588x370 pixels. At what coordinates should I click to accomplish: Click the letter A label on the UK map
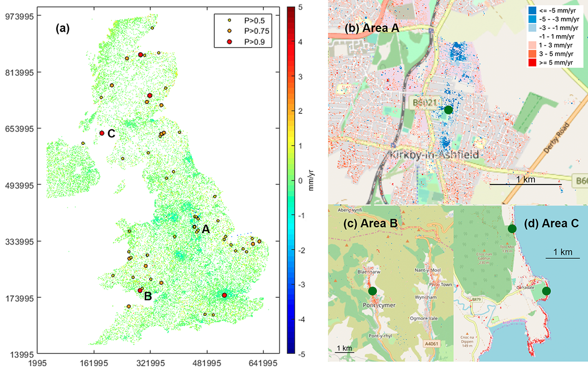pos(206,229)
